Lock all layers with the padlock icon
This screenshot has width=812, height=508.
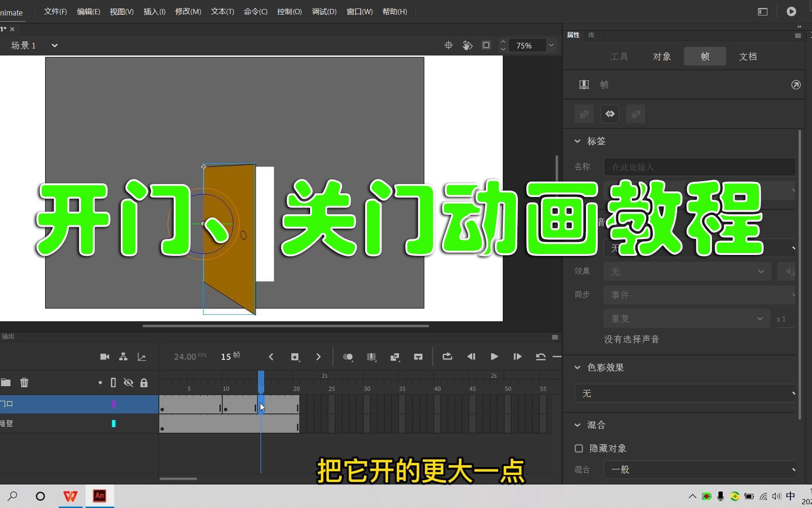(144, 382)
